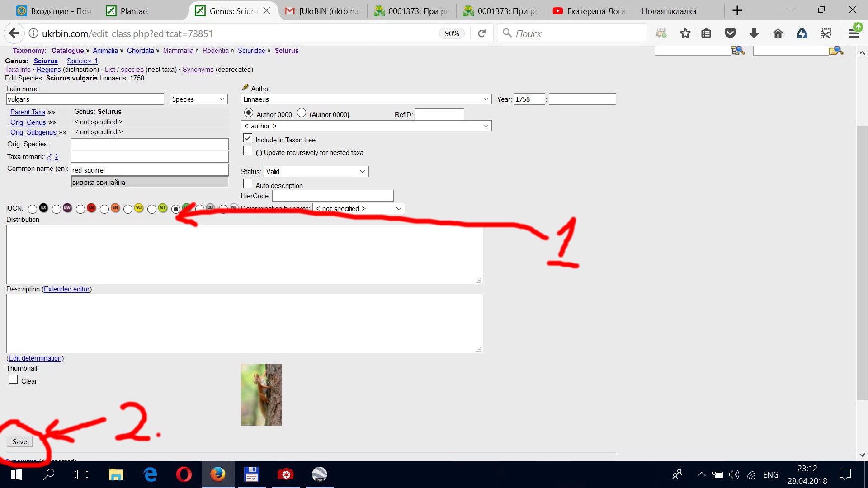Go to the Firefox home page icon

pyautogui.click(x=778, y=33)
